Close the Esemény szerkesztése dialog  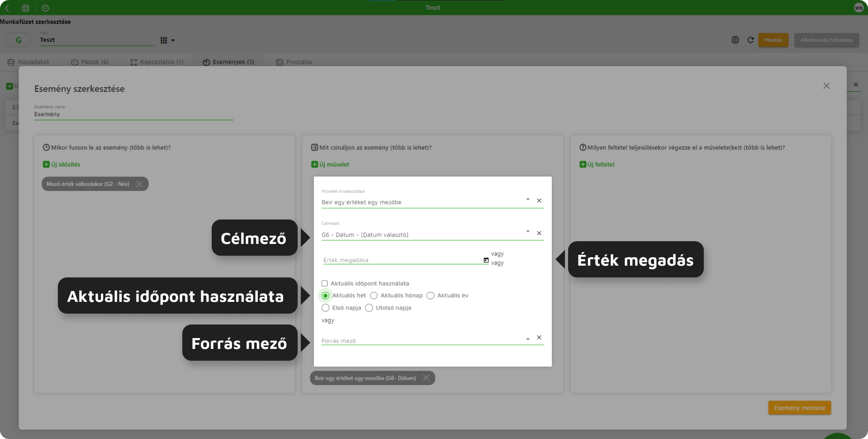tap(826, 86)
